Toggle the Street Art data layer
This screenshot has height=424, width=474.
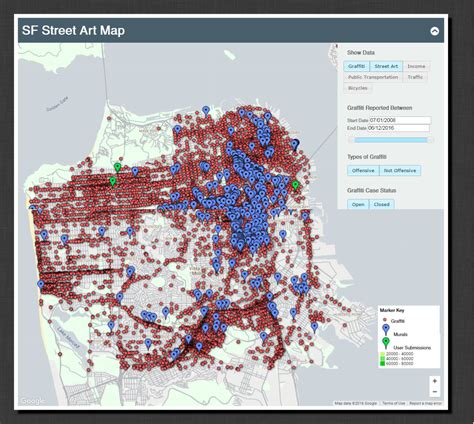[x=386, y=66]
